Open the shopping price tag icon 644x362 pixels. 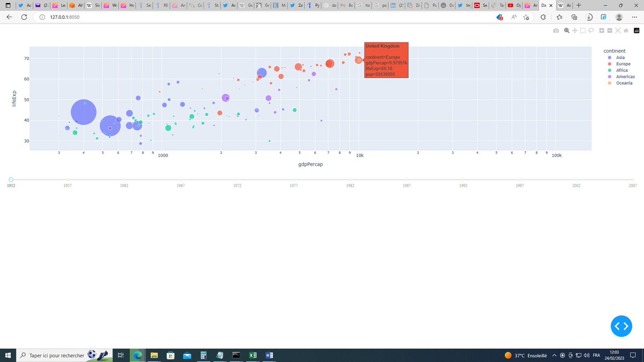point(500,17)
